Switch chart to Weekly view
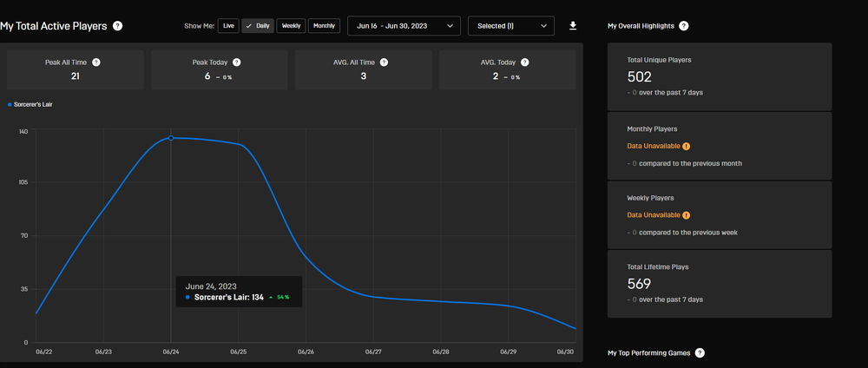 click(291, 26)
